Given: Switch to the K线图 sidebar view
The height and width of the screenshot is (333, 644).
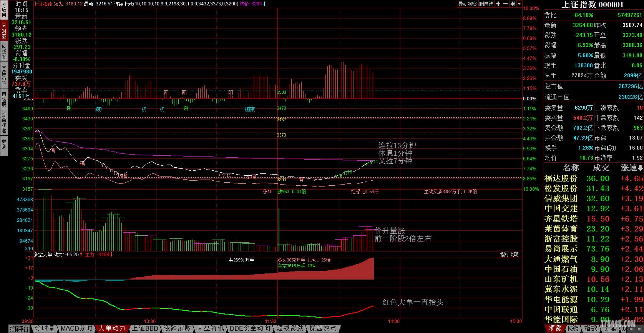Looking at the screenshot, I should click(4, 52).
